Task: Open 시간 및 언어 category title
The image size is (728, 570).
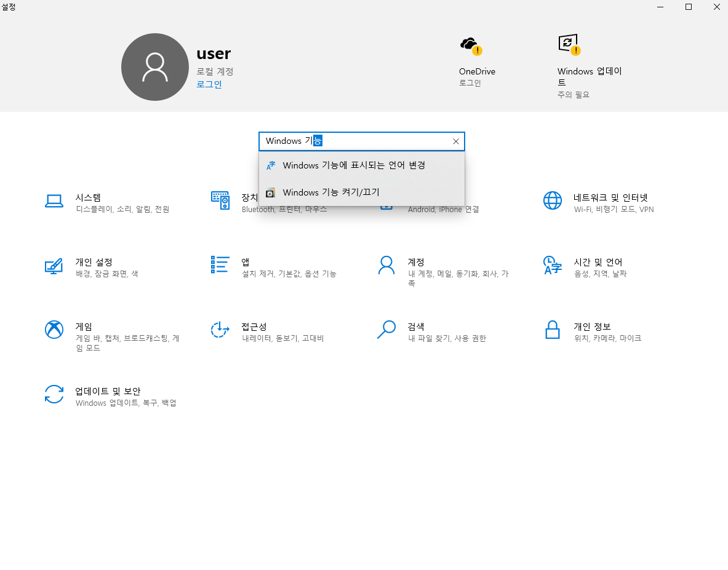Action: pyautogui.click(x=598, y=262)
